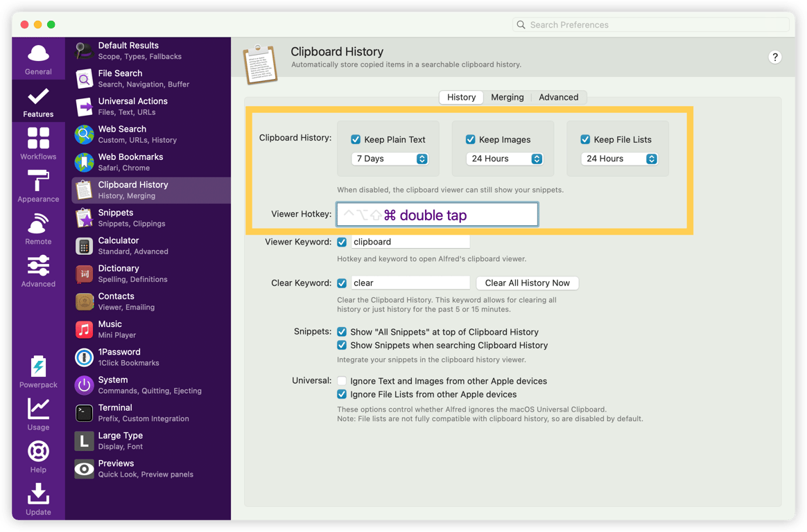
Task: Toggle Show Snippets when searching checkbox
Action: click(x=342, y=345)
